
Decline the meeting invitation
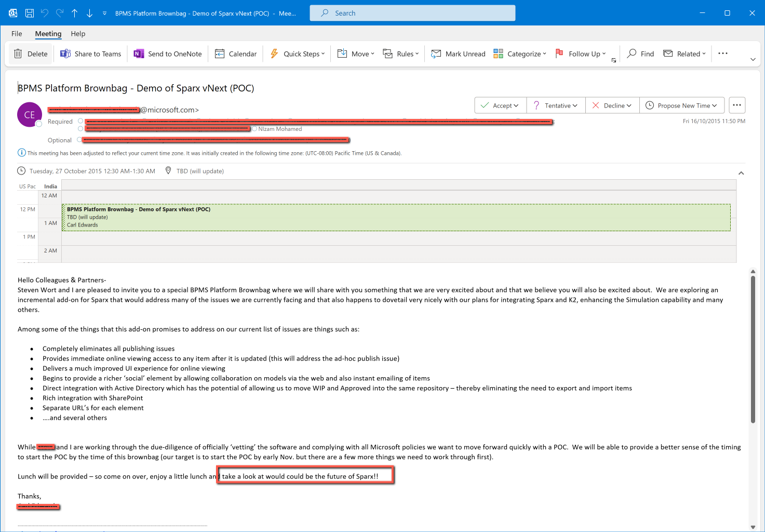[612, 105]
